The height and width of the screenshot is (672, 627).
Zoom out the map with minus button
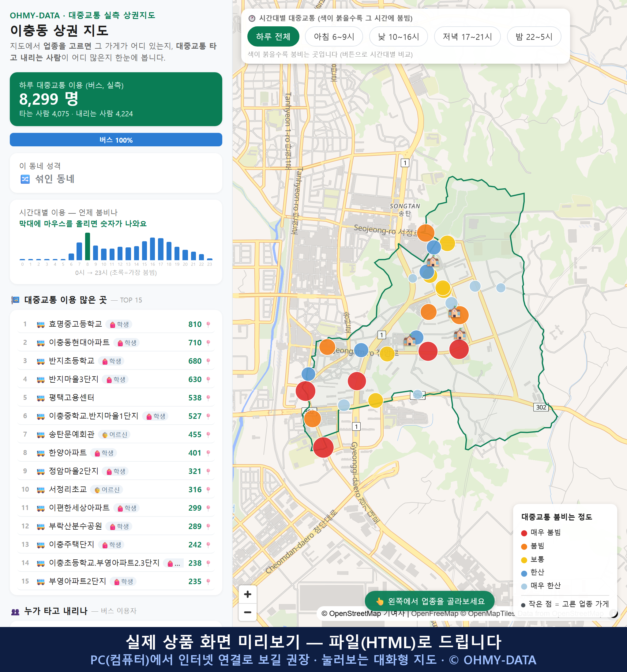point(247,612)
